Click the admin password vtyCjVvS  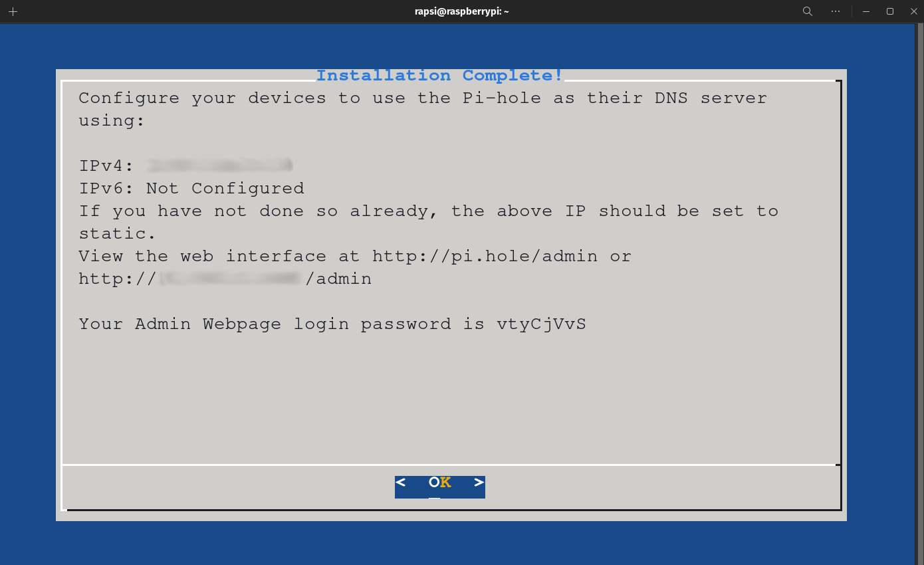[x=541, y=324]
